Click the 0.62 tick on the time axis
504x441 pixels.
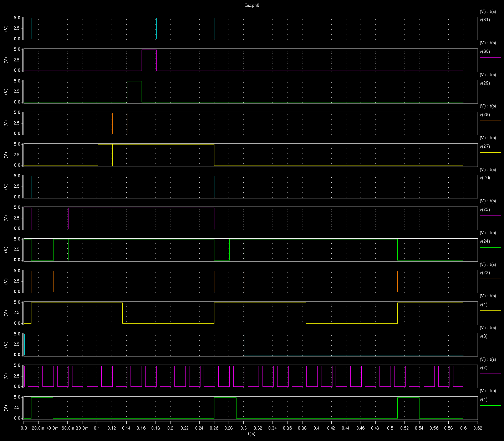point(478,428)
